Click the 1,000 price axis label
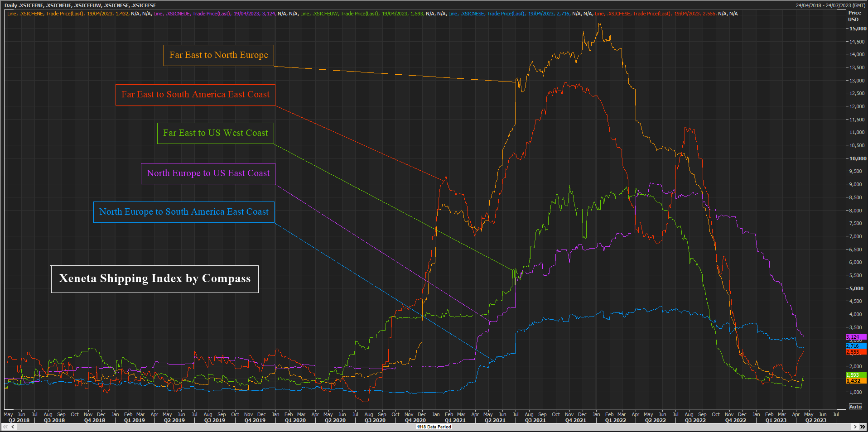This screenshot has height=432, width=868. click(x=855, y=393)
